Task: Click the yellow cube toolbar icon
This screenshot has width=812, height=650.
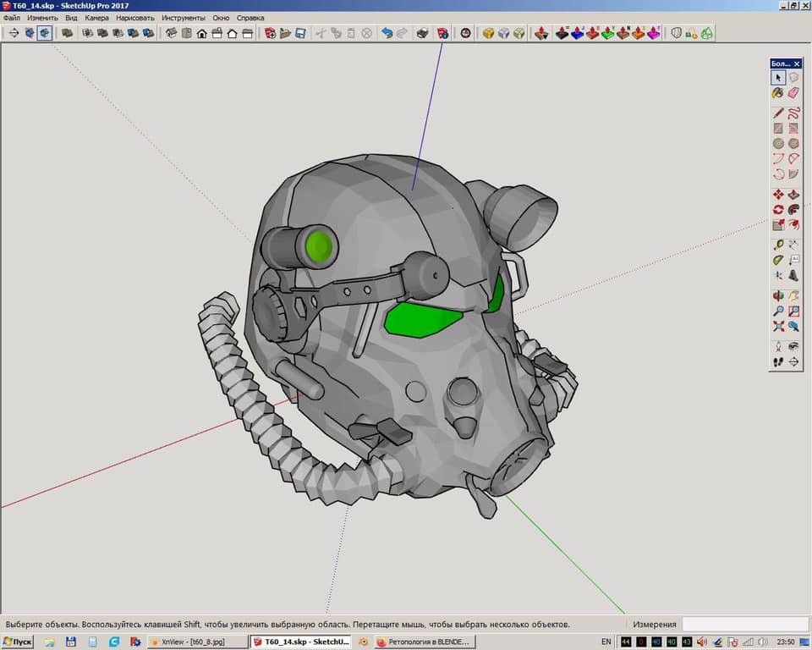Action: coord(488,33)
